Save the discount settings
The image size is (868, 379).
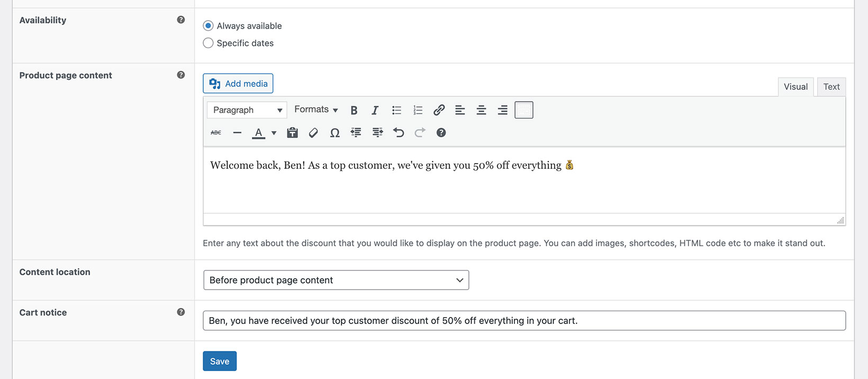(x=220, y=362)
